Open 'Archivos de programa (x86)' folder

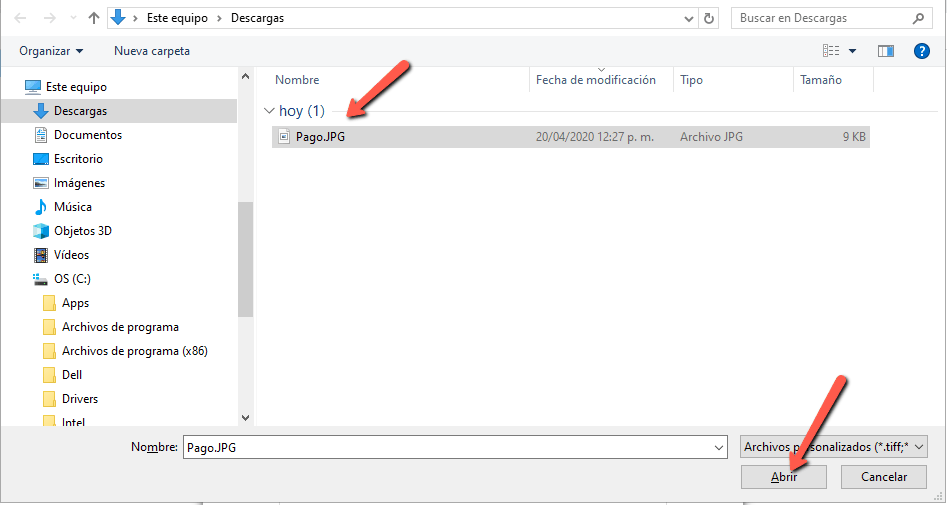[135, 351]
